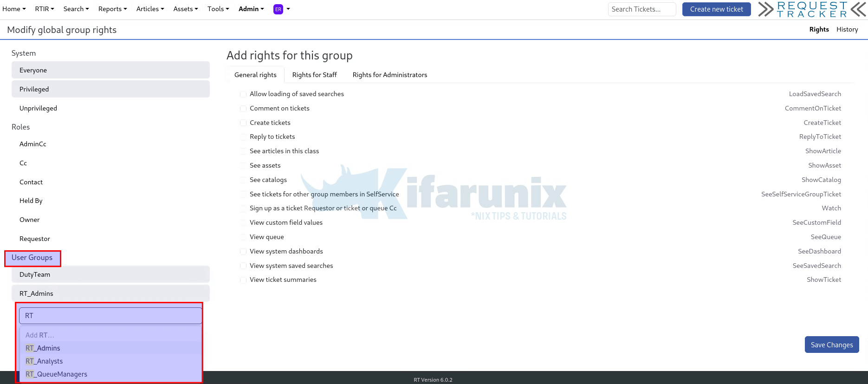Check Allow loading of saved searches
Viewport: 868px width, 384px height.
click(x=243, y=94)
